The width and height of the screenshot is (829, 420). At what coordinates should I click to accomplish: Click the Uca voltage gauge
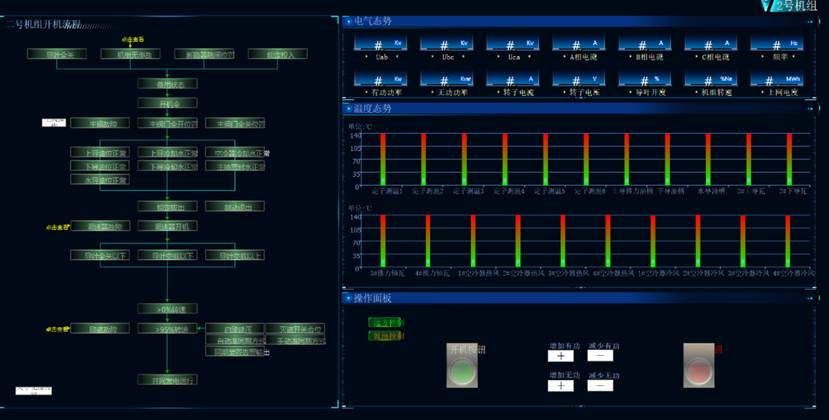tap(512, 44)
